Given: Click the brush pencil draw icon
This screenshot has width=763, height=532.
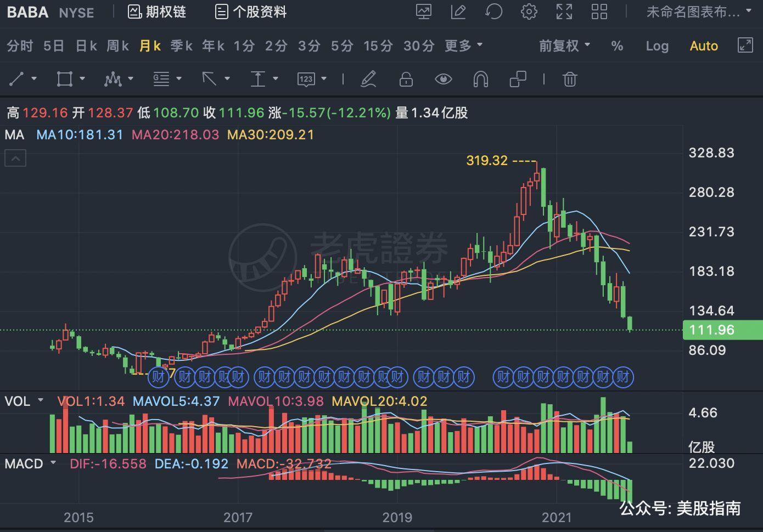Looking at the screenshot, I should click(x=368, y=80).
